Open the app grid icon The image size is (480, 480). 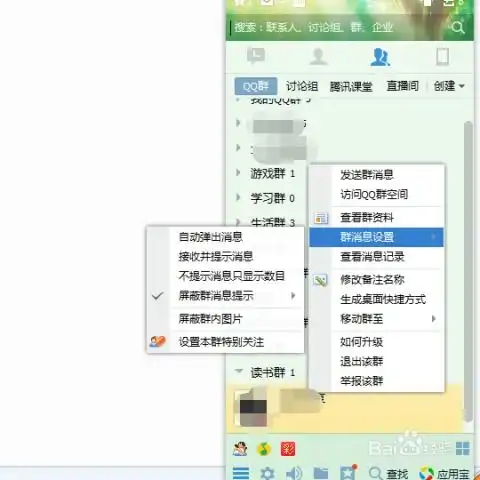click(463, 448)
